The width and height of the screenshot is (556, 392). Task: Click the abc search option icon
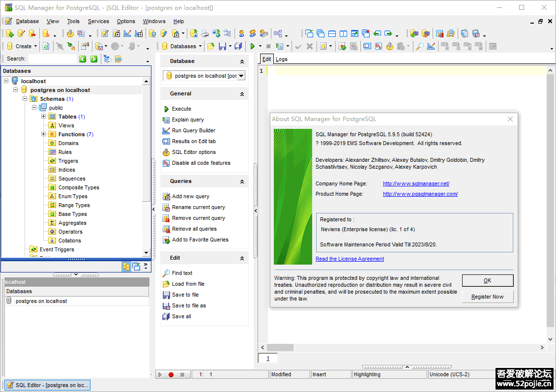[x=119, y=59]
